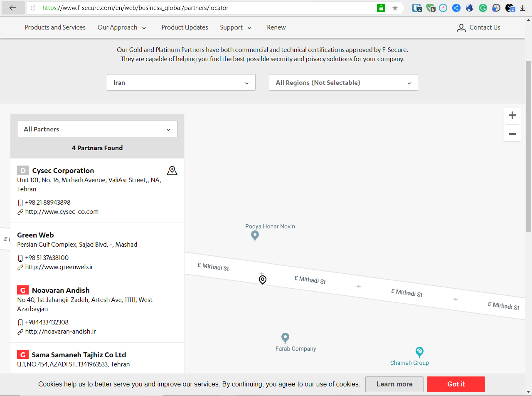Visit http://www.cysec-co.com link

62,212
